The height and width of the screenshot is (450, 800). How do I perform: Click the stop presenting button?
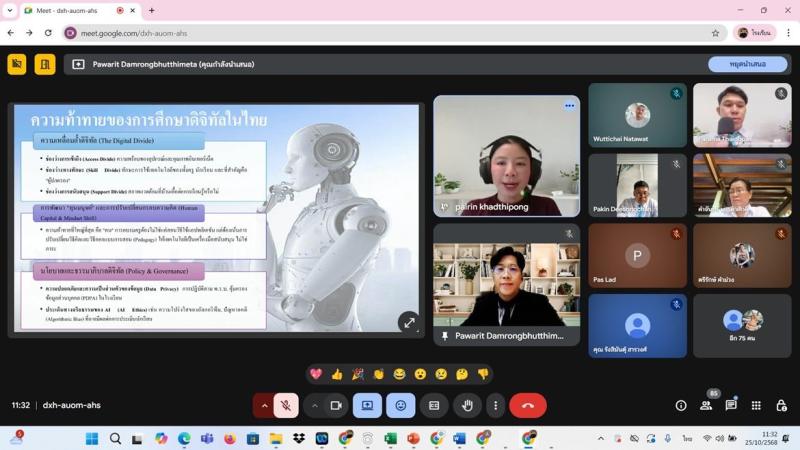pos(747,64)
